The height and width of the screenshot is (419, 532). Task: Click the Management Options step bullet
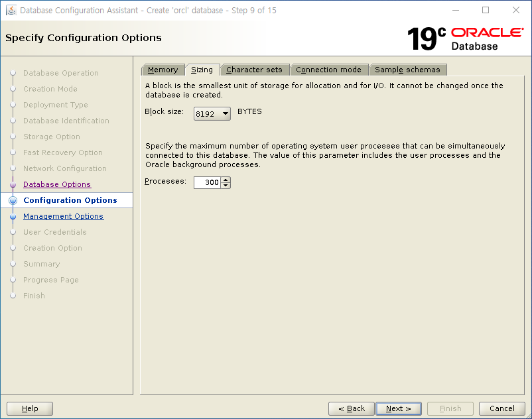point(13,217)
